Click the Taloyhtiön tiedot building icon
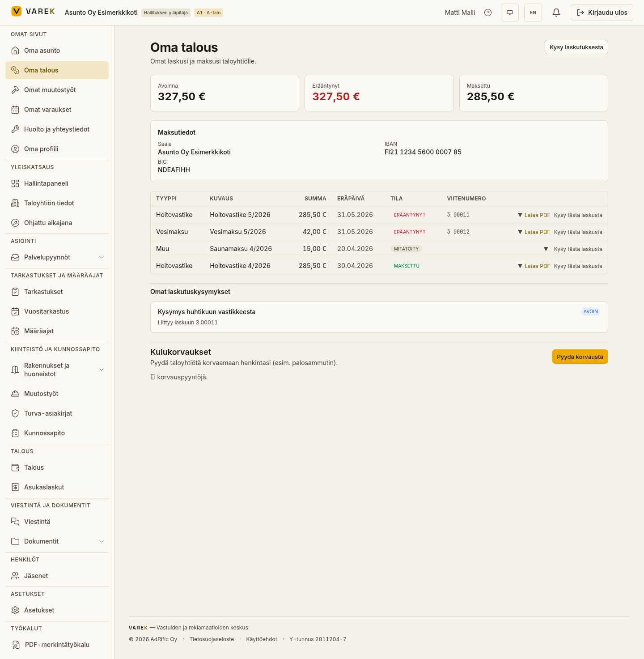The image size is (644, 659). [x=15, y=203]
